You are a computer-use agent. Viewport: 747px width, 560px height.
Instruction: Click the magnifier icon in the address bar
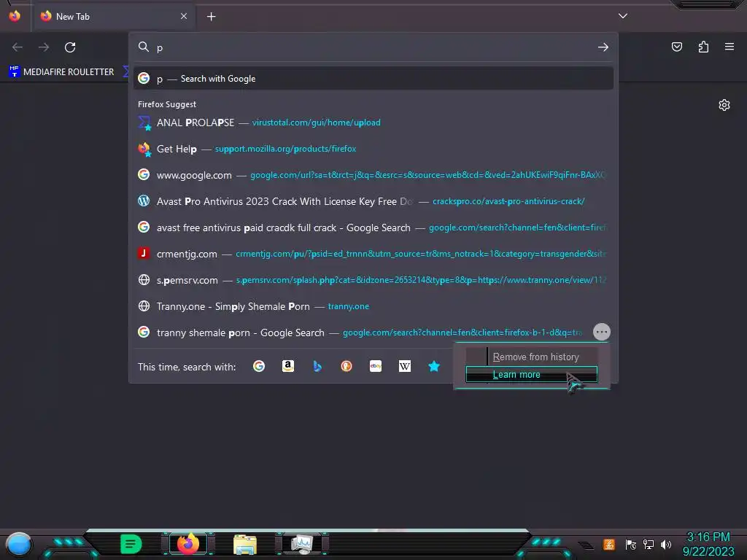click(x=144, y=47)
